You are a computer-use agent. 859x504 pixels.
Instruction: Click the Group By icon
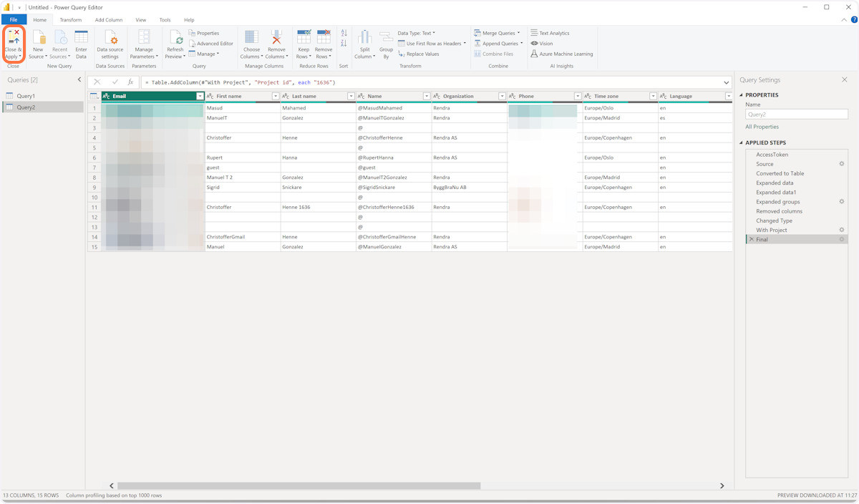[x=386, y=37]
